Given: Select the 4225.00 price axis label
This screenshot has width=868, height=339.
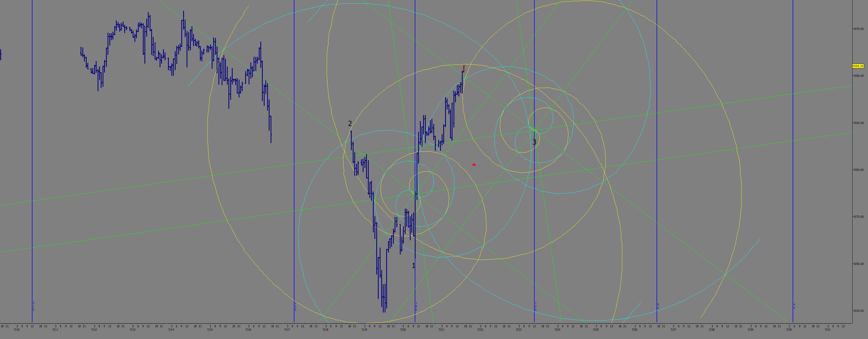Looking at the screenshot, I should click(859, 311).
